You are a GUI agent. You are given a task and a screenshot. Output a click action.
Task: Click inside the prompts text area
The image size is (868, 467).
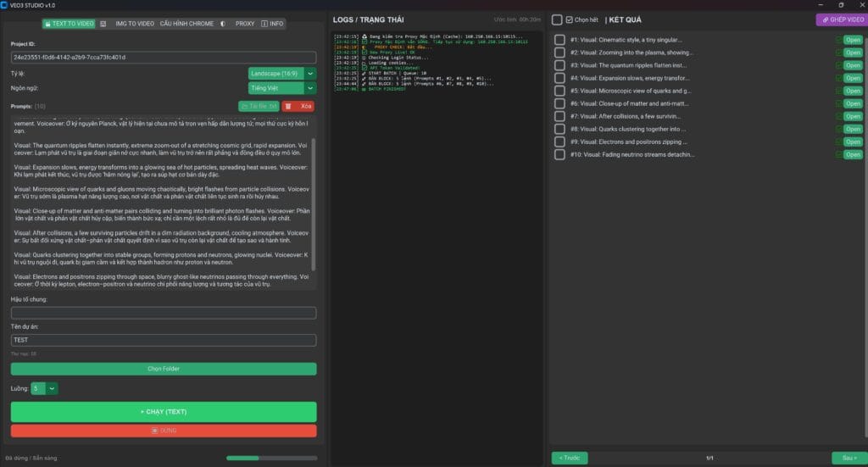click(161, 203)
